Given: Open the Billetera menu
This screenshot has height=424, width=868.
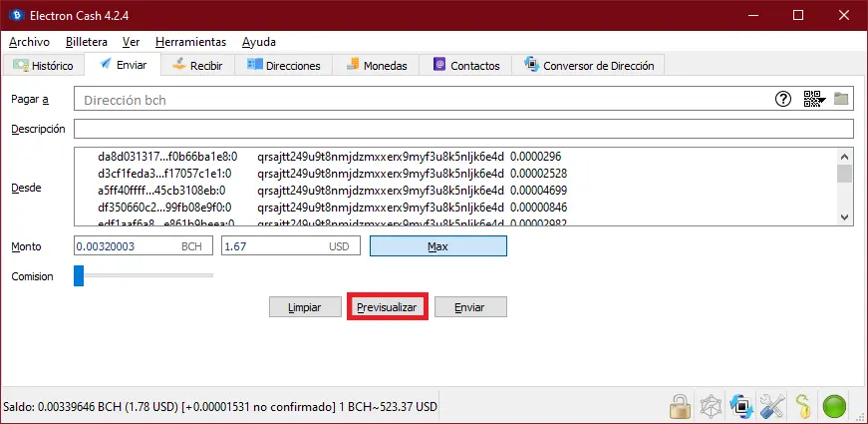Looking at the screenshot, I should pyautogui.click(x=87, y=42).
